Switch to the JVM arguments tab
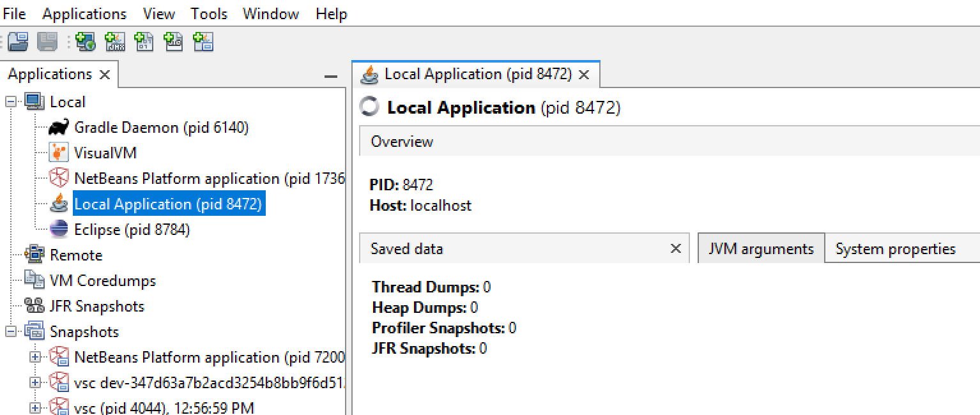This screenshot has width=980, height=415. (761, 249)
